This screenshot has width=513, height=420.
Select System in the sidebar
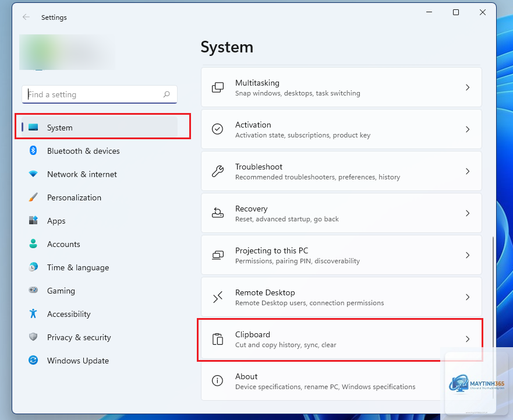[x=100, y=128]
